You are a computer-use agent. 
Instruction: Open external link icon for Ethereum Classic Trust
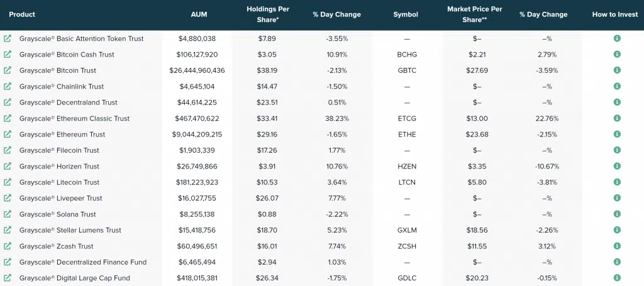8,118
